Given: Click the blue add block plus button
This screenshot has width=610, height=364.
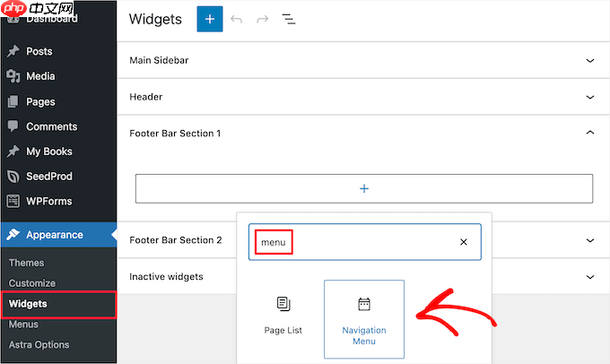Looking at the screenshot, I should (210, 19).
